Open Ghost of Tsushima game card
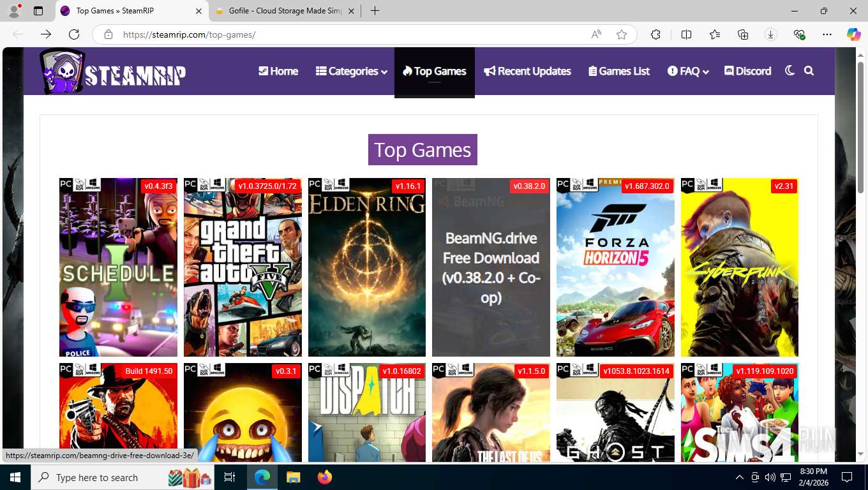The height and width of the screenshot is (490, 868). [615, 413]
